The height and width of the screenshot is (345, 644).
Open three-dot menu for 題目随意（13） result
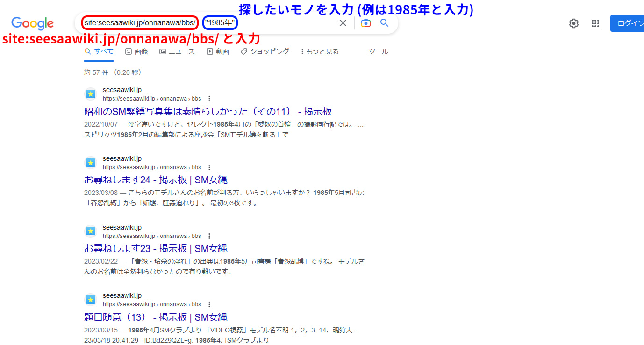coord(209,304)
